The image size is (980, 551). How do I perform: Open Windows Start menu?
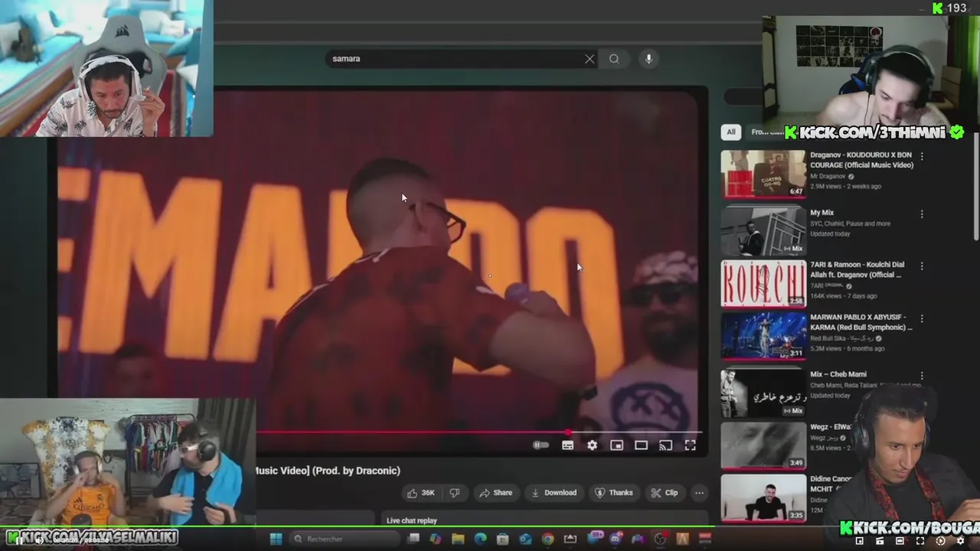click(x=276, y=539)
